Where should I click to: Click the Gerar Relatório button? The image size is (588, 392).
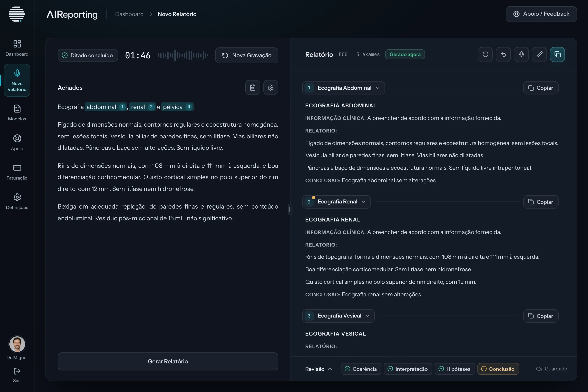coord(168,361)
